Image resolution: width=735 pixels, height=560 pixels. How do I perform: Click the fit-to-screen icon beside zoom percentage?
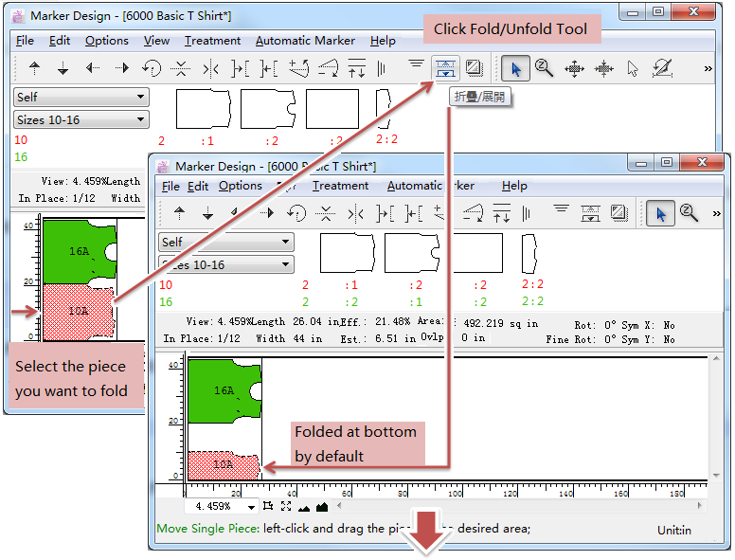click(x=286, y=507)
